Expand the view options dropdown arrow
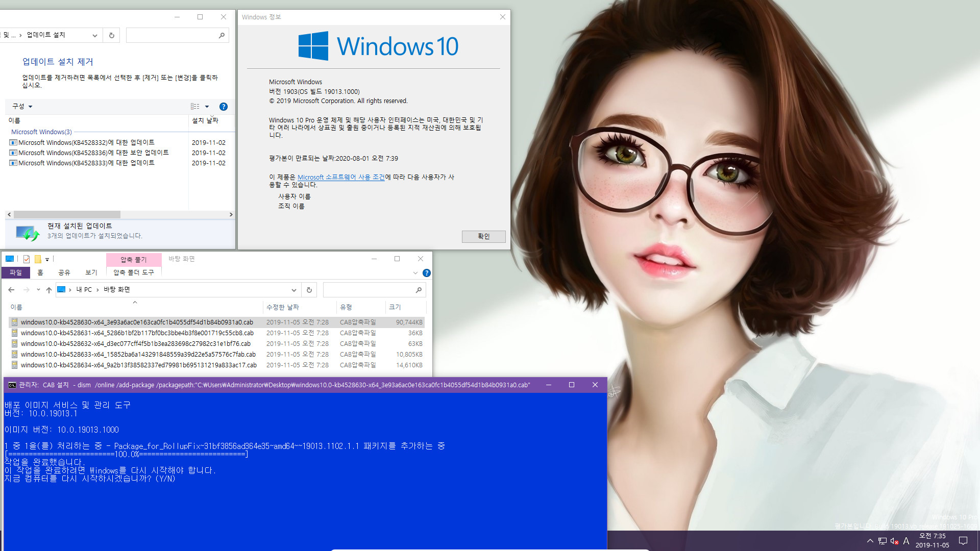 [207, 107]
